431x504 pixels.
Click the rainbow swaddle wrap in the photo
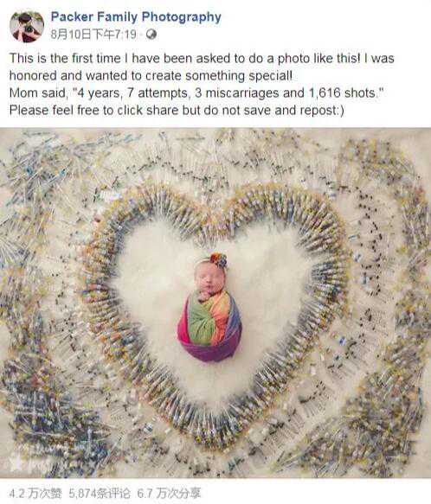coord(209,326)
